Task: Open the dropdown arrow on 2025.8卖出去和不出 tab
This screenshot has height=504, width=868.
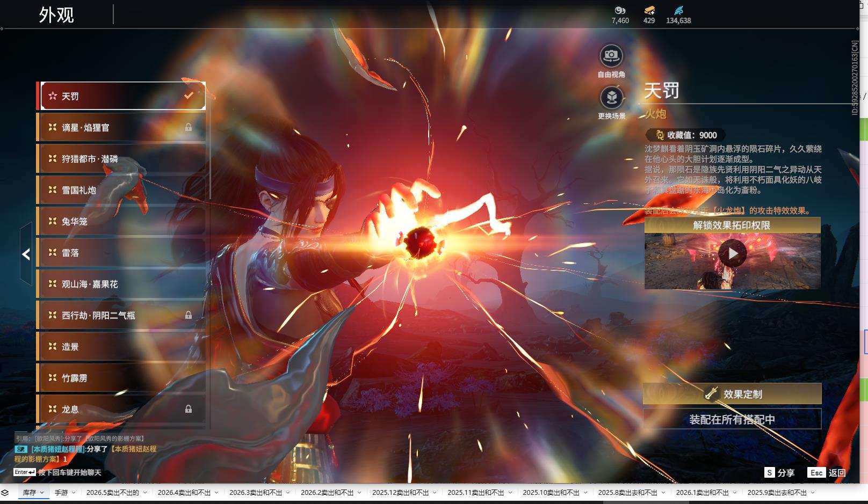Action: (663, 493)
